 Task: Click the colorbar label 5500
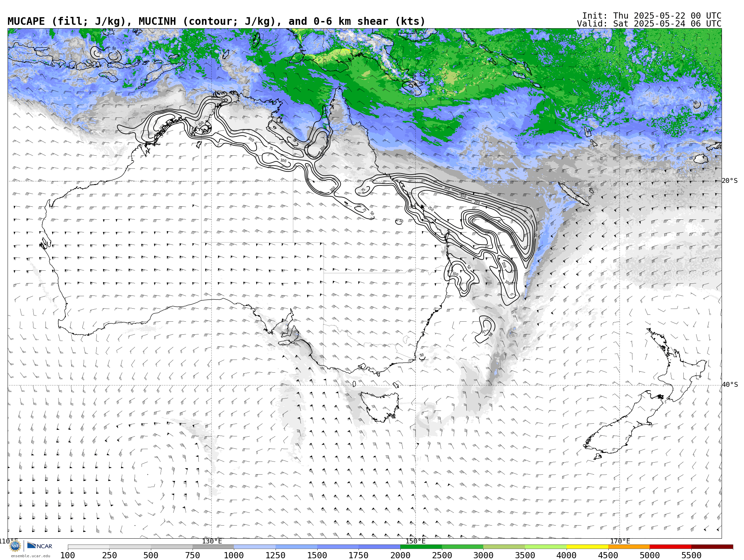pyautogui.click(x=691, y=556)
